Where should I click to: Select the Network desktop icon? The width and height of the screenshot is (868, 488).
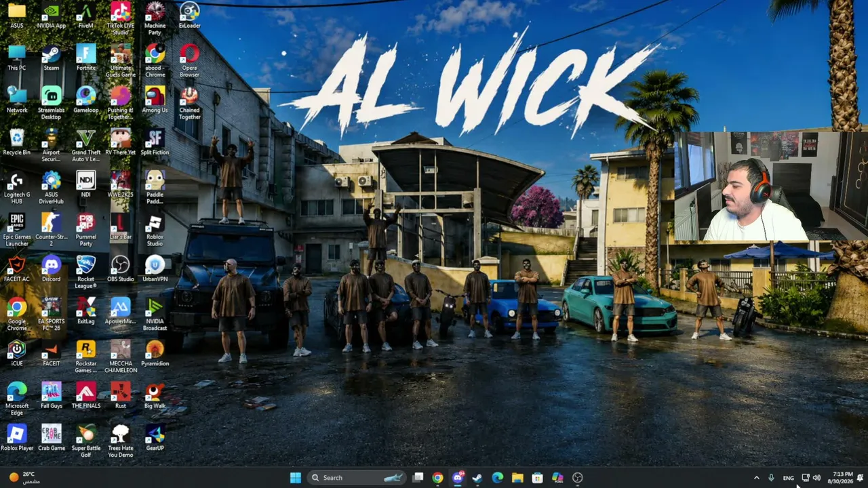[x=17, y=100]
